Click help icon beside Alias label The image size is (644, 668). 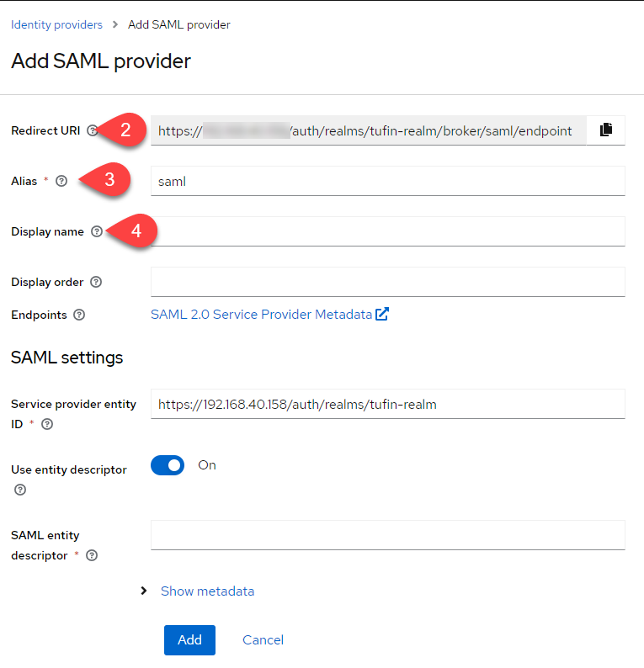(61, 181)
